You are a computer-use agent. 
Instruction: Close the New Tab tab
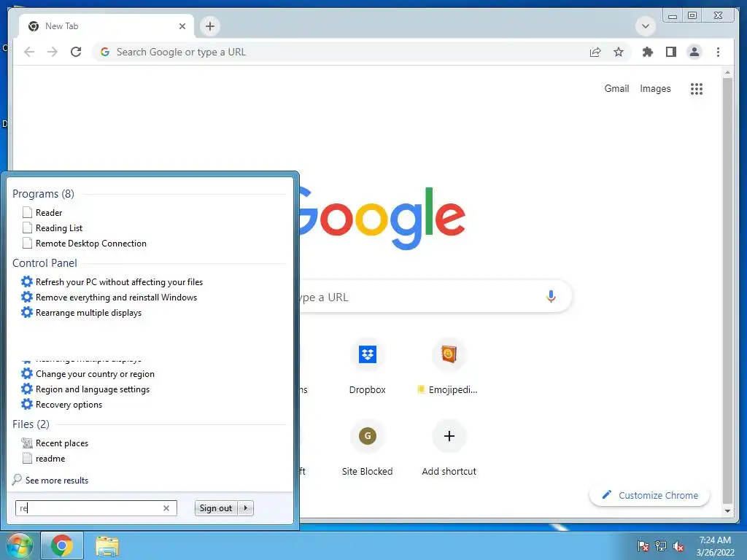[182, 26]
